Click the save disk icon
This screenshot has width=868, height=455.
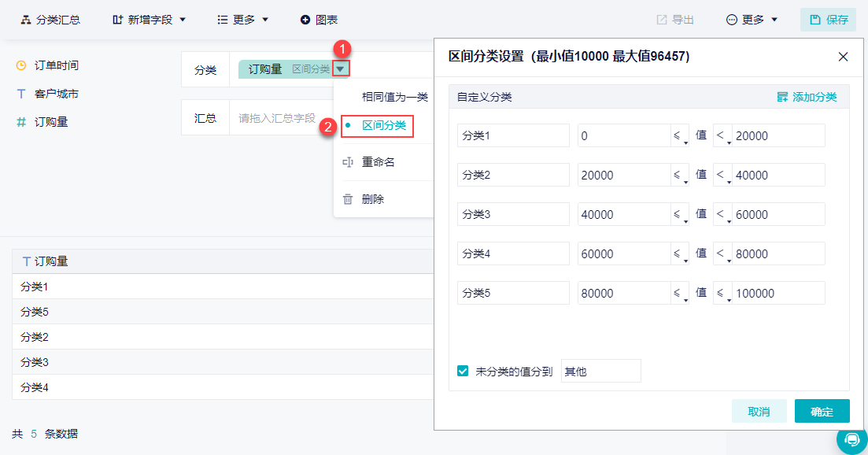[814, 20]
